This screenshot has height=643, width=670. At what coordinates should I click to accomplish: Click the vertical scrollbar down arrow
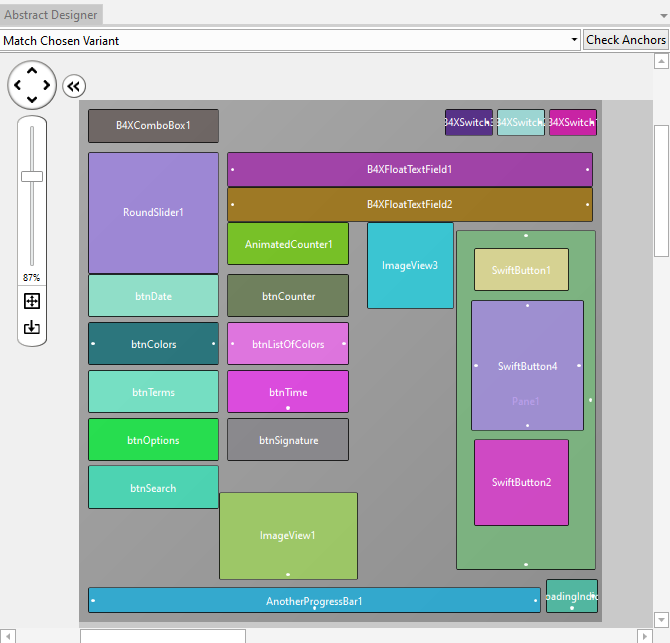(x=661, y=619)
